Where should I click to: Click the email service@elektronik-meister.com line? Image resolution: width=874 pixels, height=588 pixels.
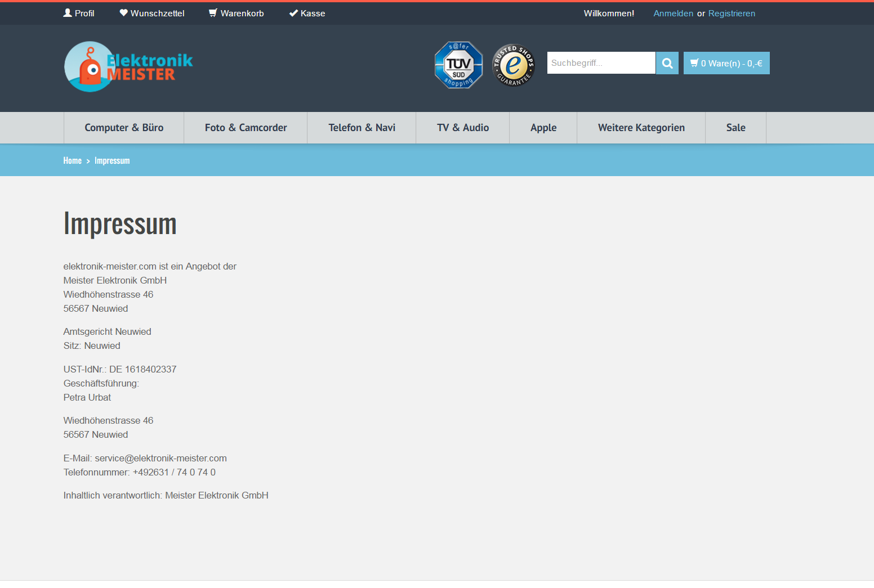point(145,458)
